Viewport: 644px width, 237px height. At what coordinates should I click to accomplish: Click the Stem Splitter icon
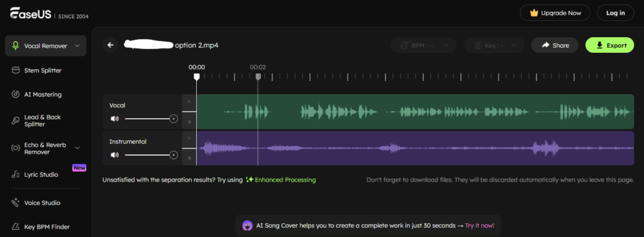coord(15,70)
